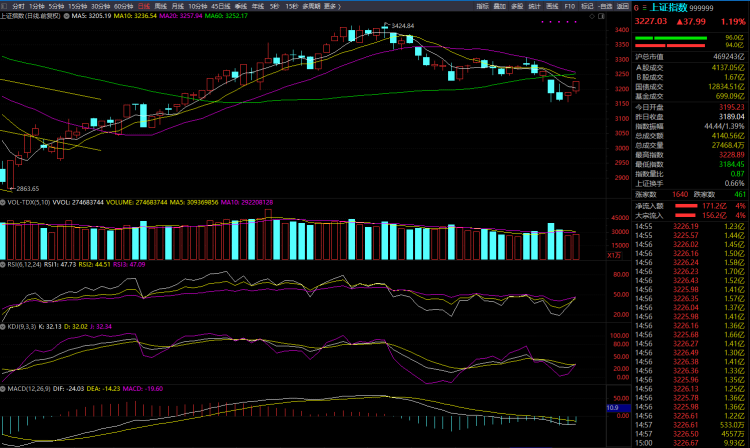
Task: Click the square panel icon above price axis
Action: 603,17
